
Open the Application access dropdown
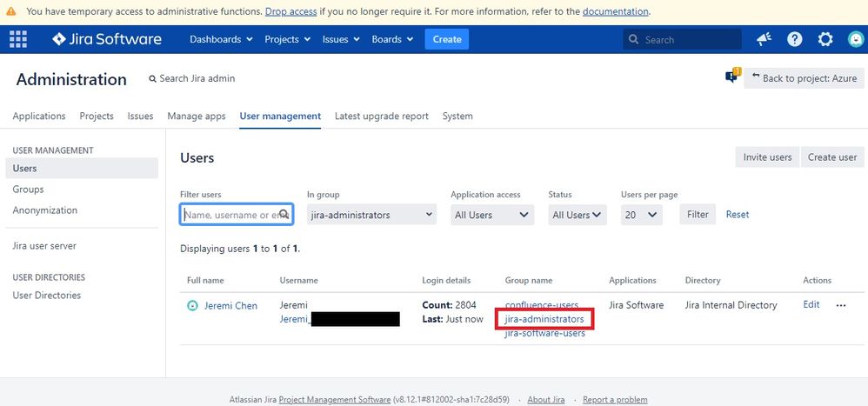click(492, 215)
